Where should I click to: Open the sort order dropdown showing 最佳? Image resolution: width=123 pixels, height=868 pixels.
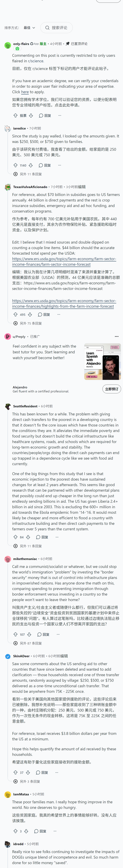[x=29, y=28]
